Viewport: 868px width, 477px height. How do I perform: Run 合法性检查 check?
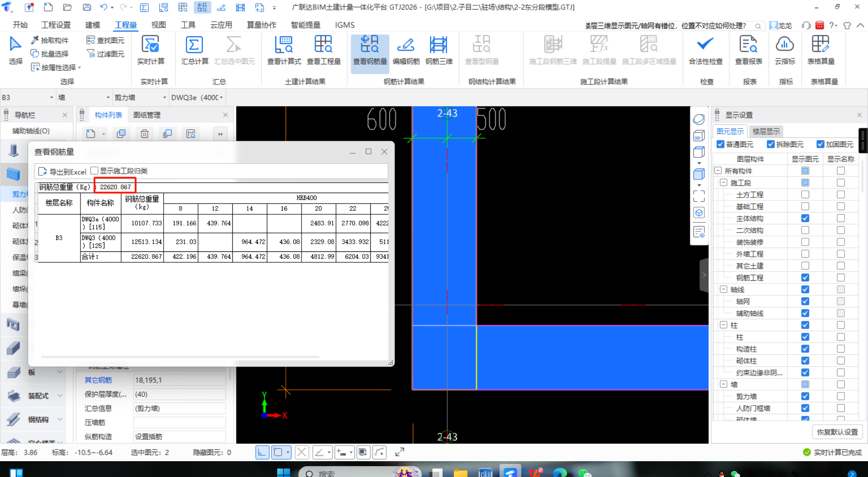click(705, 50)
